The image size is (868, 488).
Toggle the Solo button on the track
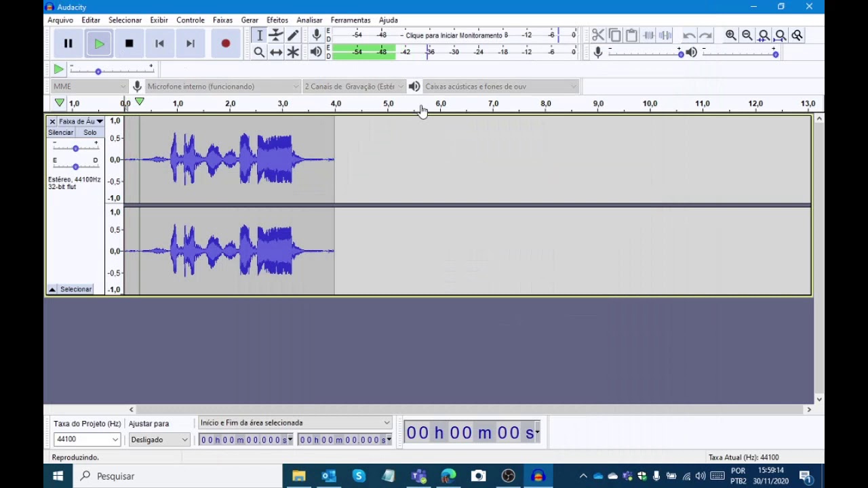[90, 133]
